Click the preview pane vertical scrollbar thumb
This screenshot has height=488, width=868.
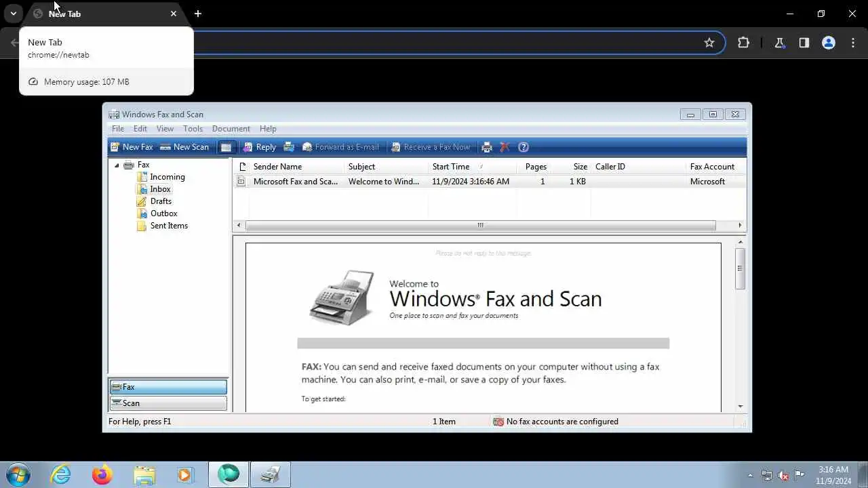tap(740, 268)
